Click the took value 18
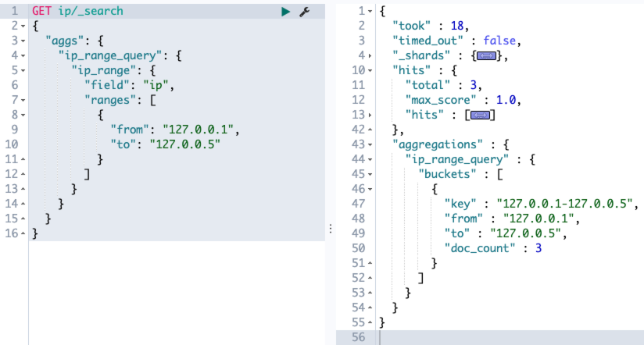Image resolution: width=644 pixels, height=345 pixels. pyautogui.click(x=457, y=26)
